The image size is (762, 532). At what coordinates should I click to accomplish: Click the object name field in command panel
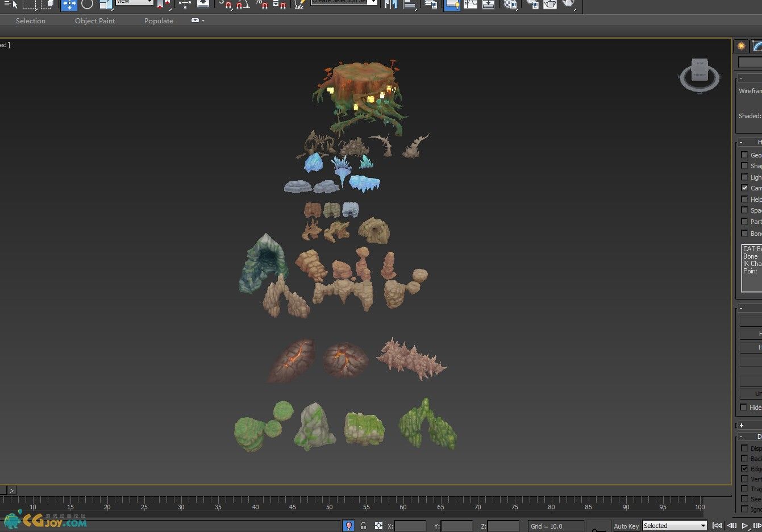pyautogui.click(x=750, y=62)
